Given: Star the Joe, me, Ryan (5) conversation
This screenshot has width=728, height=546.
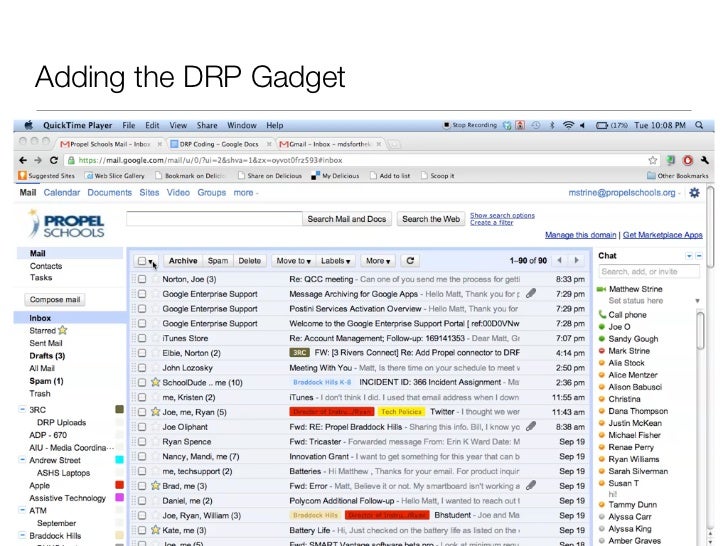Looking at the screenshot, I should (156, 412).
